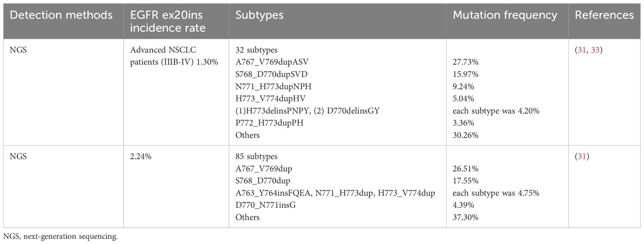Click the References column header
The width and height of the screenshot is (644, 244).
(604, 15)
